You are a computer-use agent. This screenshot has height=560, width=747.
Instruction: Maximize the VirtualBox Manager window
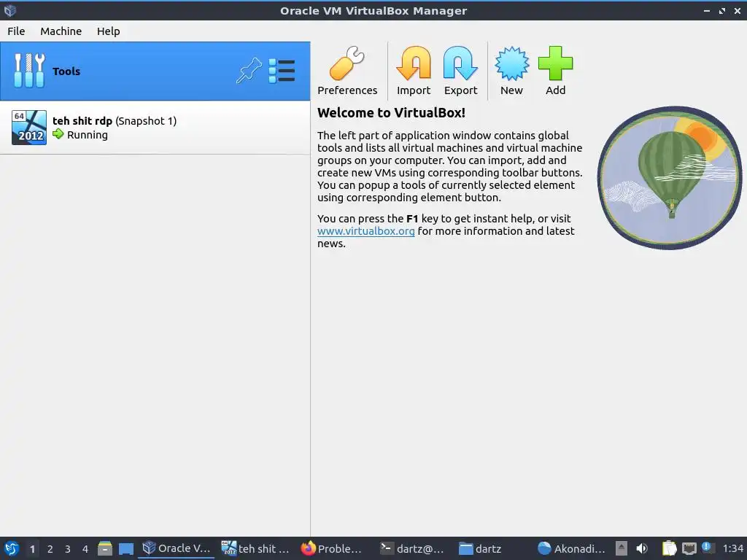point(722,10)
